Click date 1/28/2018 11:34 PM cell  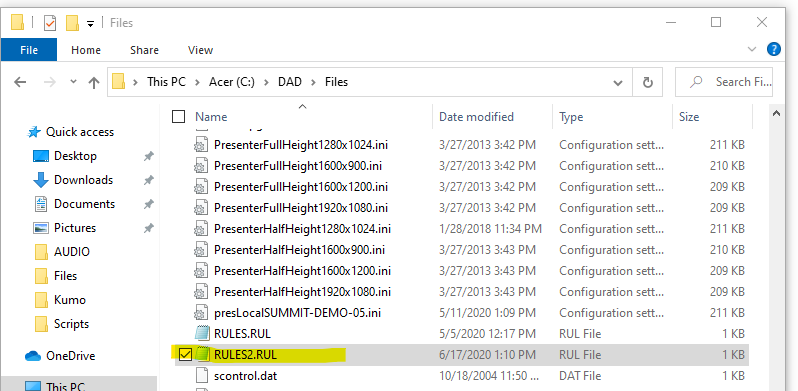pyautogui.click(x=490, y=229)
